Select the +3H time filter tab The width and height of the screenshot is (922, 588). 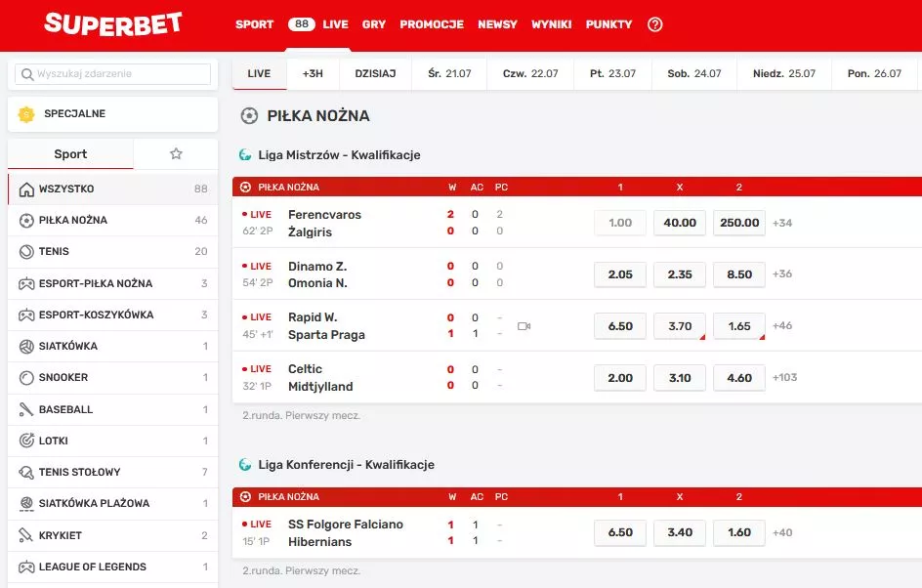pos(313,74)
